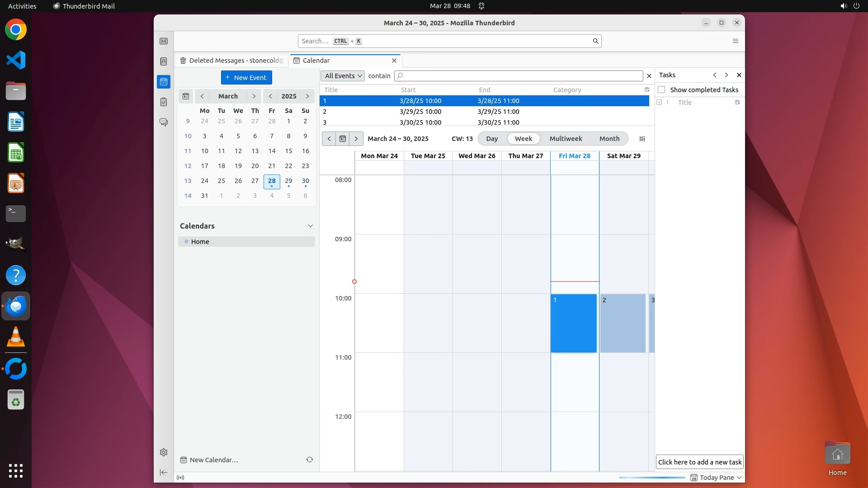Open the All Events filter dropdown
This screenshot has height=488, width=868.
(342, 76)
